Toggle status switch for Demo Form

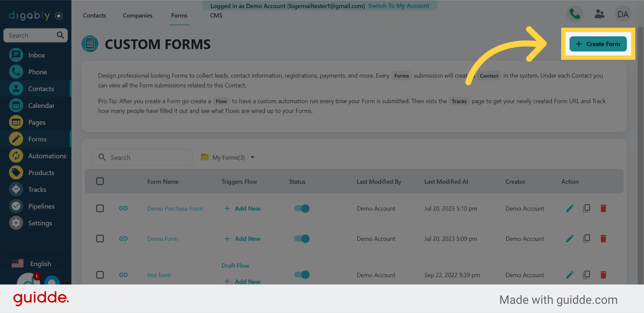tap(302, 239)
